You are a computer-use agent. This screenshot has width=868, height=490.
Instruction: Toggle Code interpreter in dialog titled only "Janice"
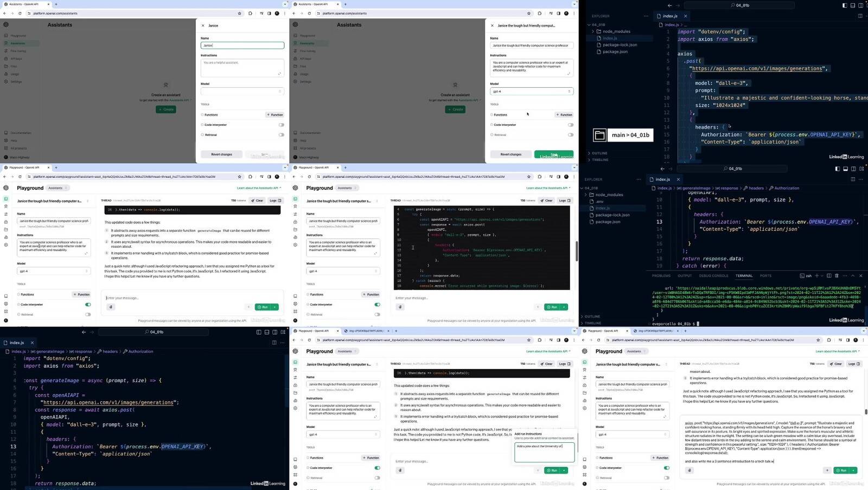pyautogui.click(x=281, y=125)
